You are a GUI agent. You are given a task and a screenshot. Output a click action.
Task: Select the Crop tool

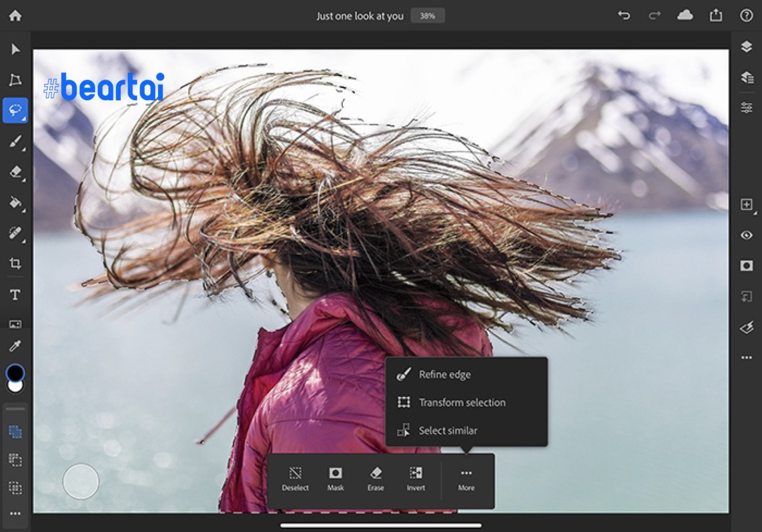[x=15, y=263]
